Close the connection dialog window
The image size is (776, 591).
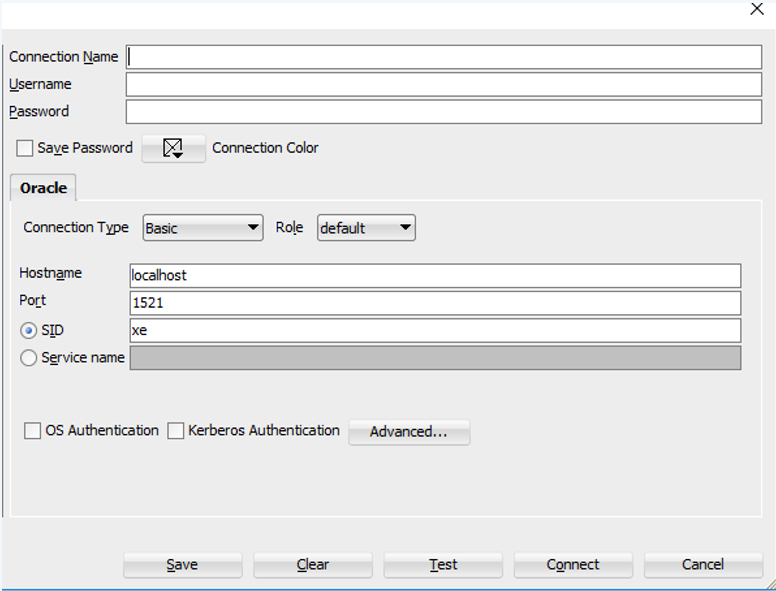[757, 9]
